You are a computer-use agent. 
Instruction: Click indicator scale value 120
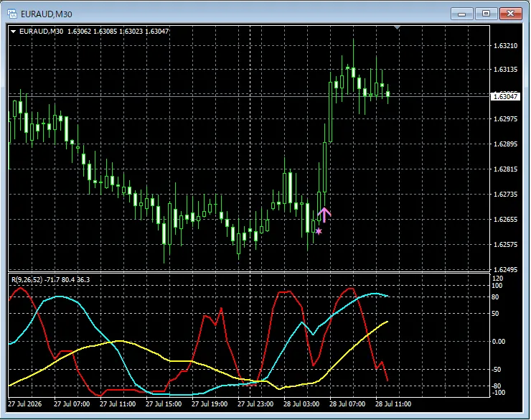498,279
